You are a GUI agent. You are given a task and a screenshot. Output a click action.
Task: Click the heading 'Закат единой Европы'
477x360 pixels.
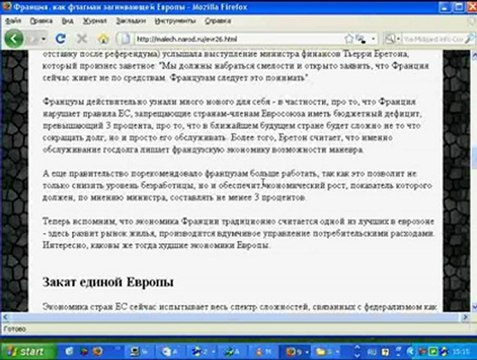[108, 282]
